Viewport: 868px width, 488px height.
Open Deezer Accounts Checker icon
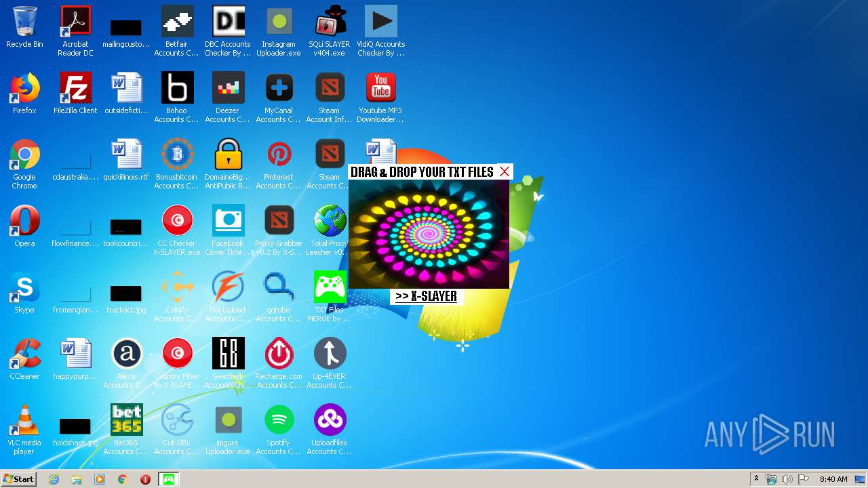click(x=228, y=89)
